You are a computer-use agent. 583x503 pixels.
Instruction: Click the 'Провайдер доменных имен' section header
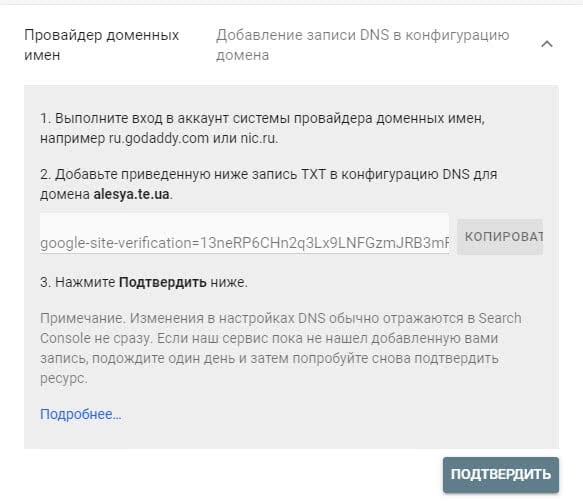click(102, 45)
